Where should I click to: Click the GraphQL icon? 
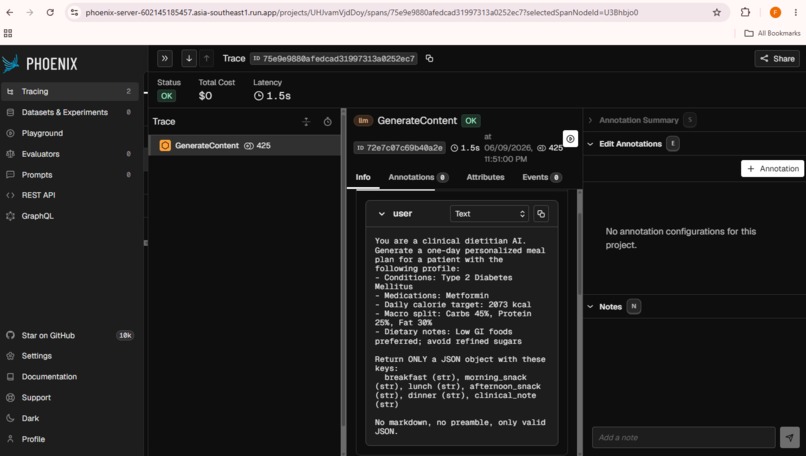(10, 216)
